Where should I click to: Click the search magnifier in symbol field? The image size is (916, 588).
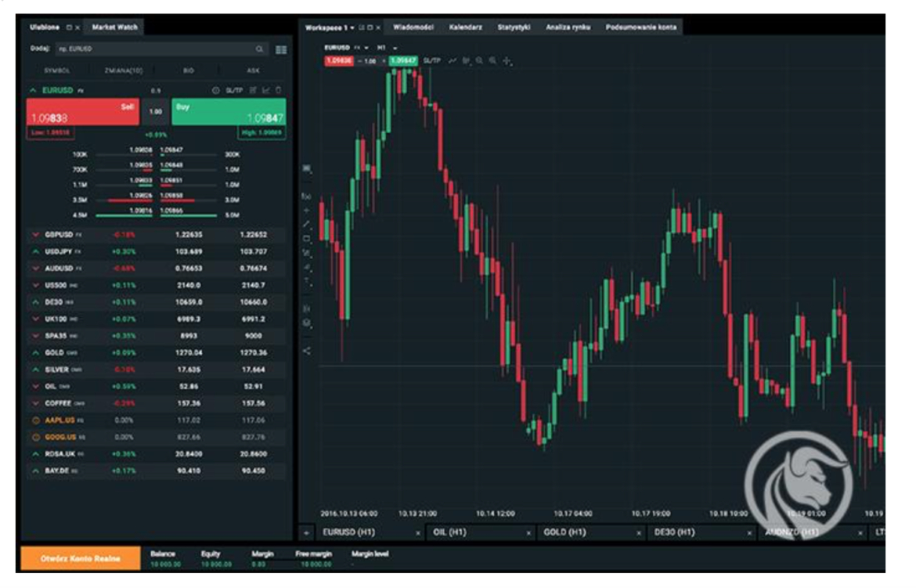pos(260,49)
